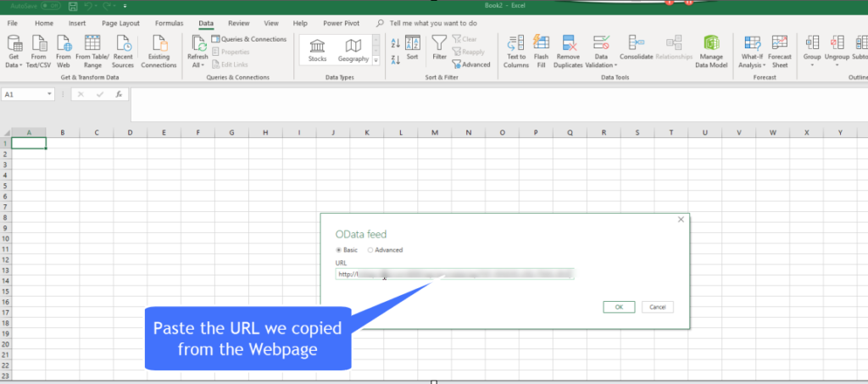
Task: Expand the Refresh All dropdown
Action: click(197, 64)
